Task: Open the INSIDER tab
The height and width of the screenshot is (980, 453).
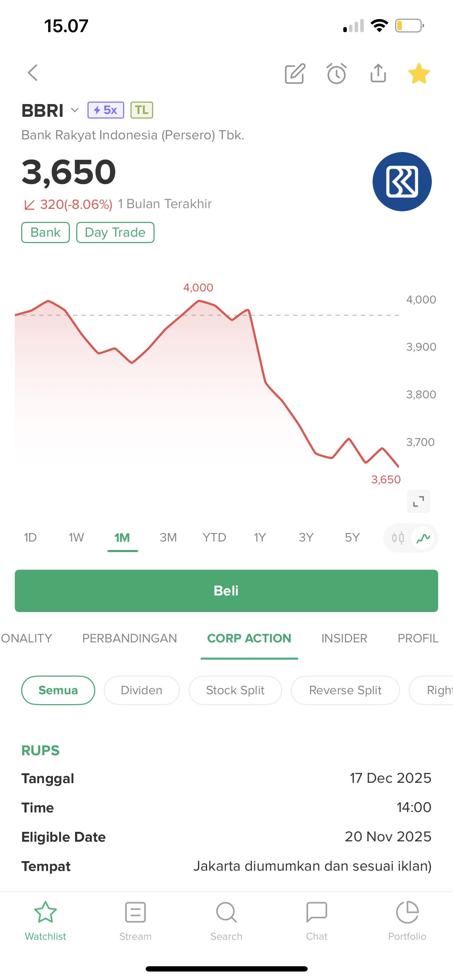Action: pyautogui.click(x=344, y=639)
